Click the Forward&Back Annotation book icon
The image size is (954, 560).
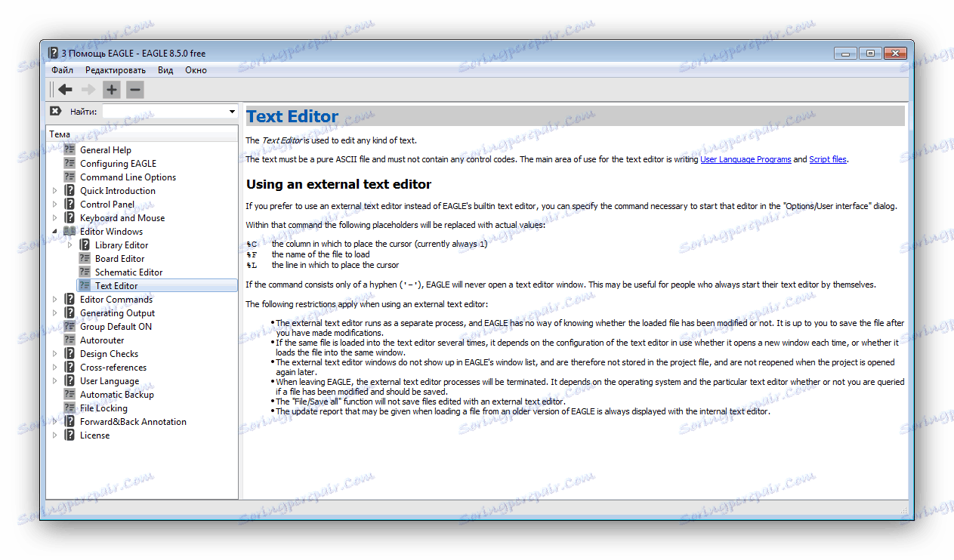click(x=69, y=421)
